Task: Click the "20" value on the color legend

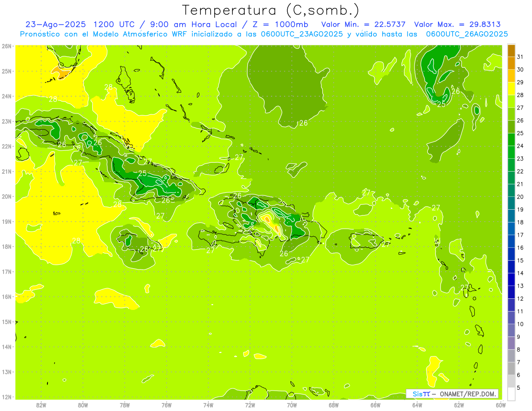Action: pyautogui.click(x=520, y=197)
